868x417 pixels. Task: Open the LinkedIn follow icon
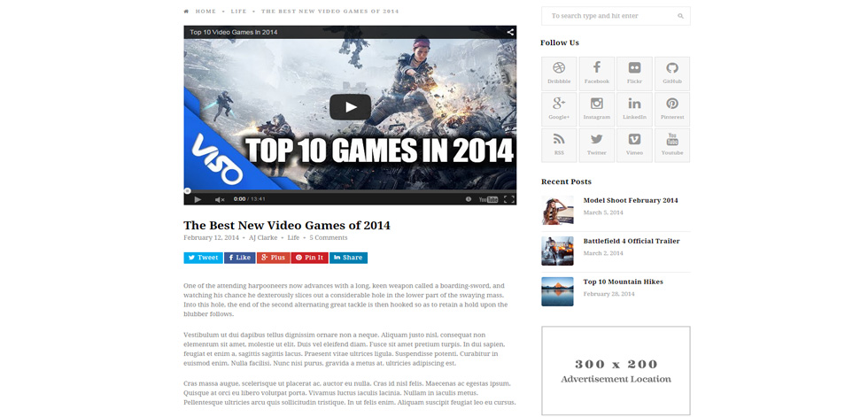[634, 110]
